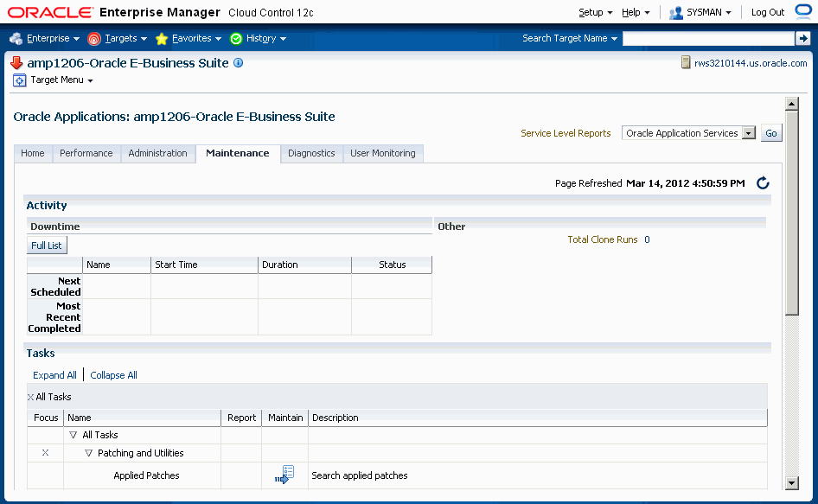Open the SYSMAN user menu
This screenshot has width=818, height=504.
(x=708, y=12)
